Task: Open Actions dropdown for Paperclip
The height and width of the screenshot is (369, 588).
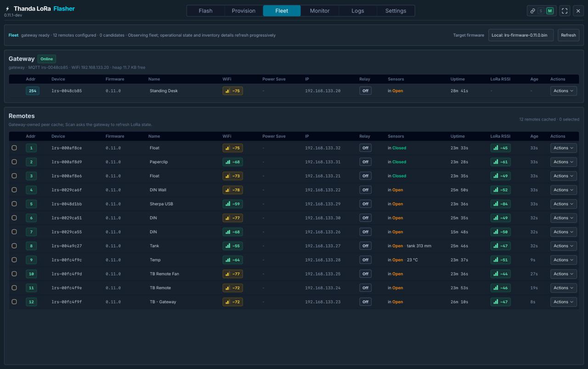Action: [x=564, y=162]
